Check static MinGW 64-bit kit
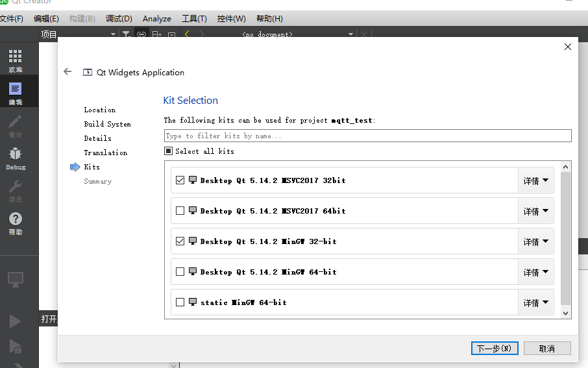Screen dimensions: 588x368 (x=180, y=302)
